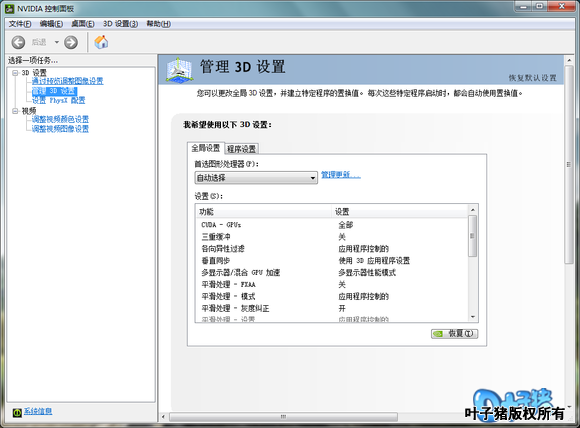Switch to the 全局设置 tab
The image size is (580, 428).
point(206,148)
